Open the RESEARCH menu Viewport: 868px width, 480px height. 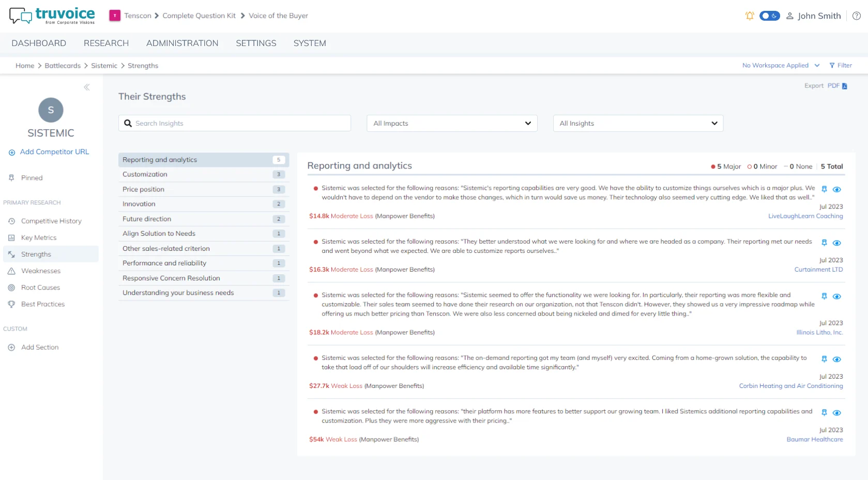coord(106,43)
